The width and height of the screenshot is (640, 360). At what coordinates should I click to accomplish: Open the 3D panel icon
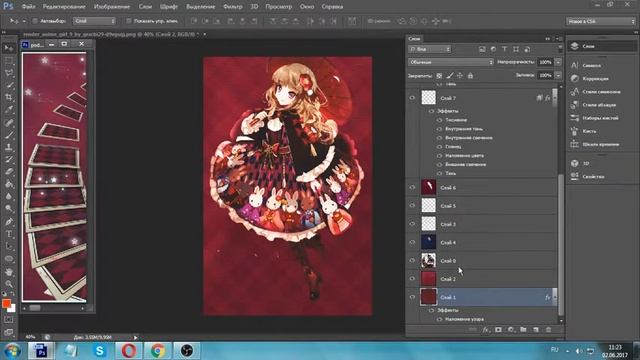pos(575,163)
